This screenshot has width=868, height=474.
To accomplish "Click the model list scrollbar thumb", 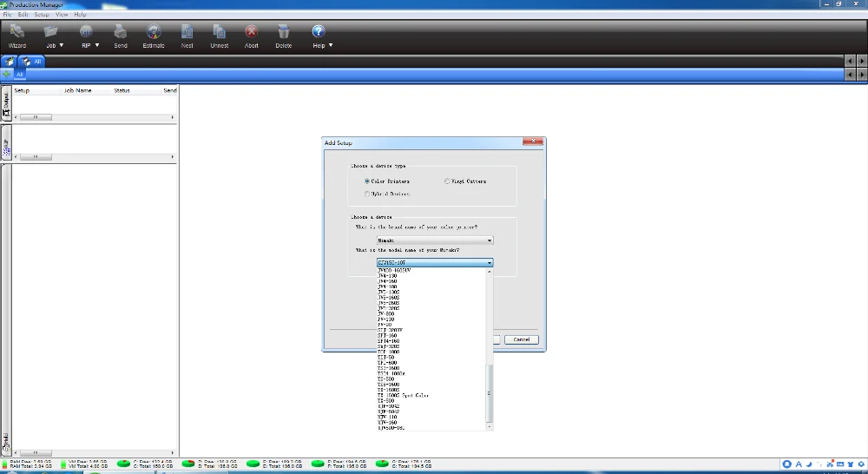I will coord(489,393).
